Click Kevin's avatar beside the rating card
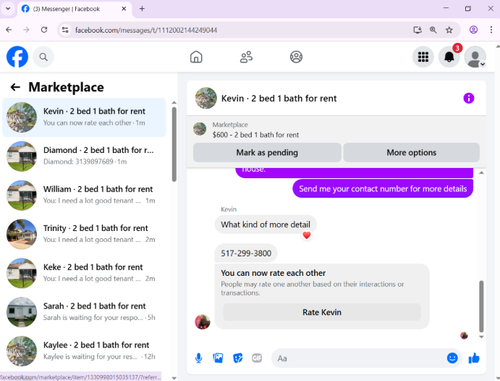Viewport: 500px width, 381px height. coord(202,322)
